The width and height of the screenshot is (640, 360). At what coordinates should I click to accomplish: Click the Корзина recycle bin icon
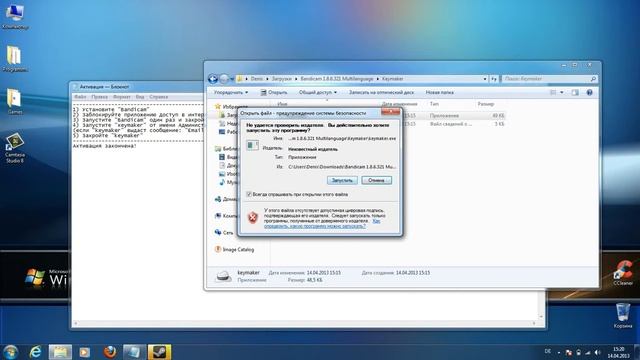tap(623, 315)
